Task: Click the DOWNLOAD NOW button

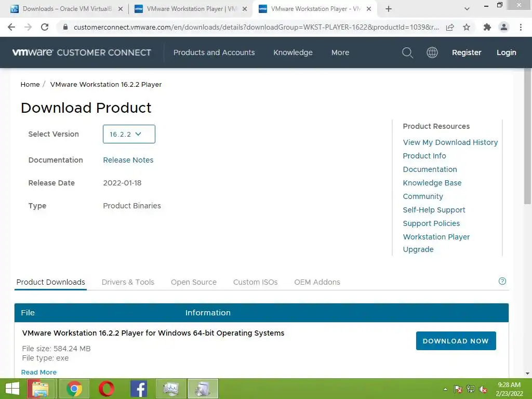Action: 456,341
